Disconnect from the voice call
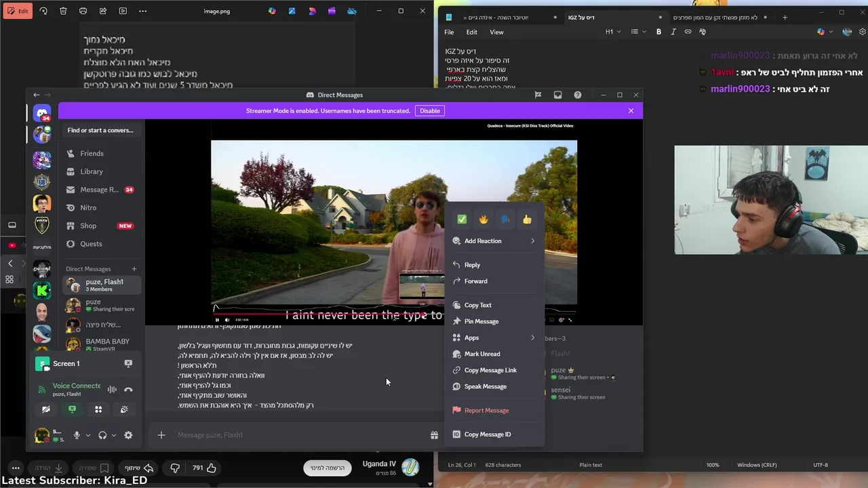 point(128,389)
